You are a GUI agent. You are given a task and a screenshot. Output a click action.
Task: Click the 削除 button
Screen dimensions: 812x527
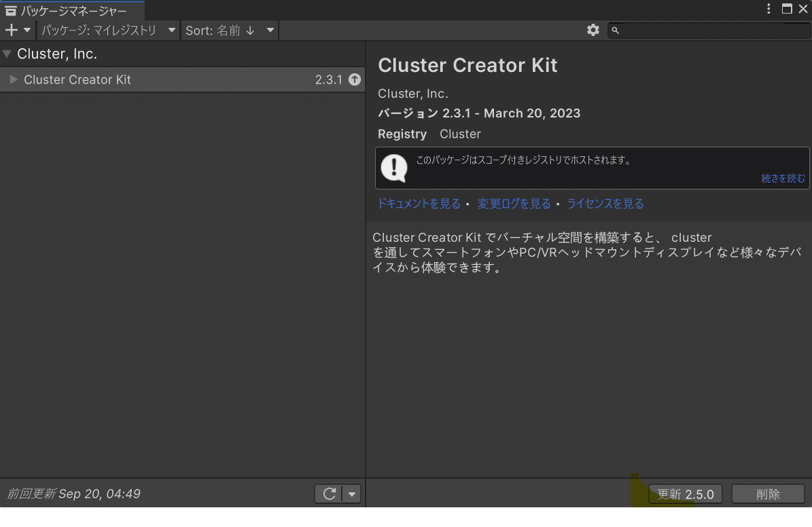pyautogui.click(x=767, y=494)
